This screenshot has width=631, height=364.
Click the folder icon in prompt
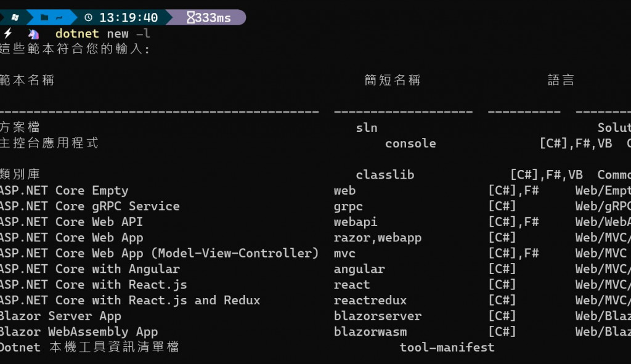click(44, 17)
